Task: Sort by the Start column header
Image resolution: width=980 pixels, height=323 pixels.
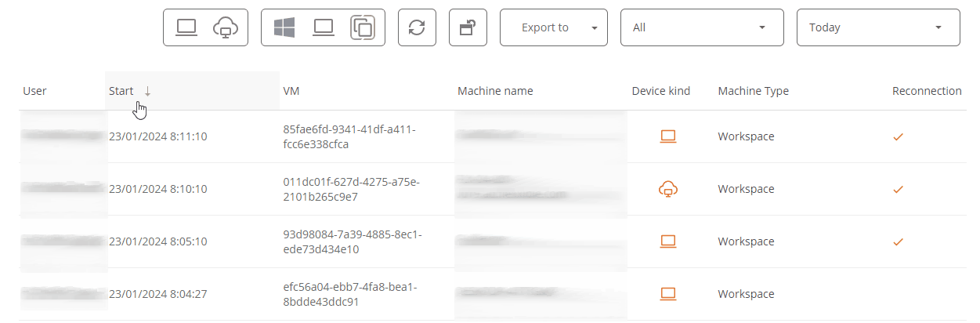Action: [x=121, y=91]
